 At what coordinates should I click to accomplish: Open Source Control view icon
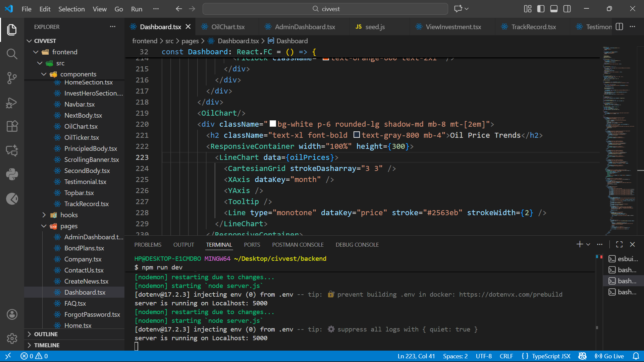point(12,78)
